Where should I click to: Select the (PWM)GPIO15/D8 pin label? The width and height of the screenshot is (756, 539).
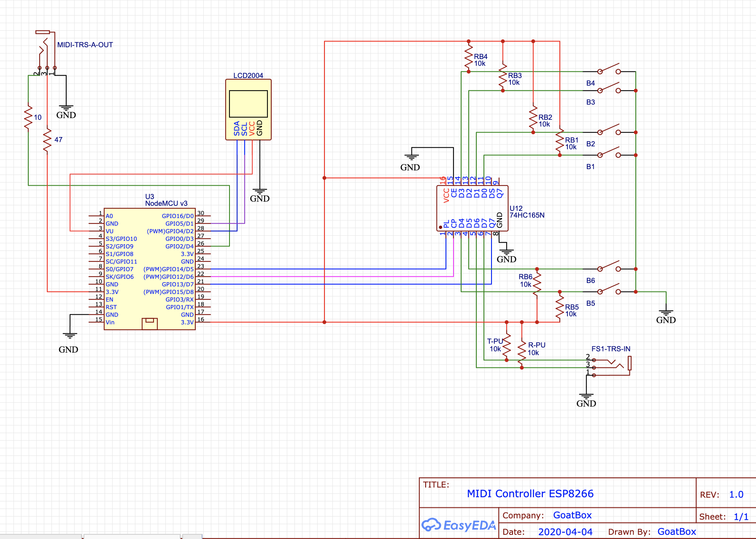pos(168,292)
